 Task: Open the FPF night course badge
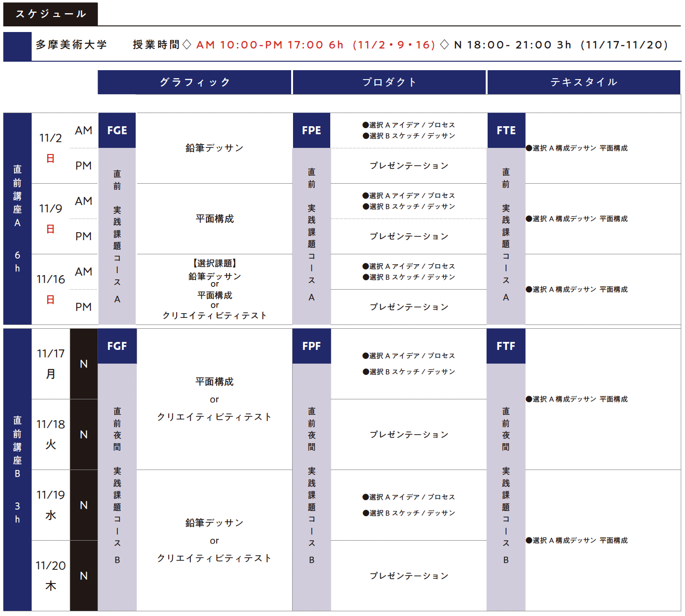click(x=311, y=346)
